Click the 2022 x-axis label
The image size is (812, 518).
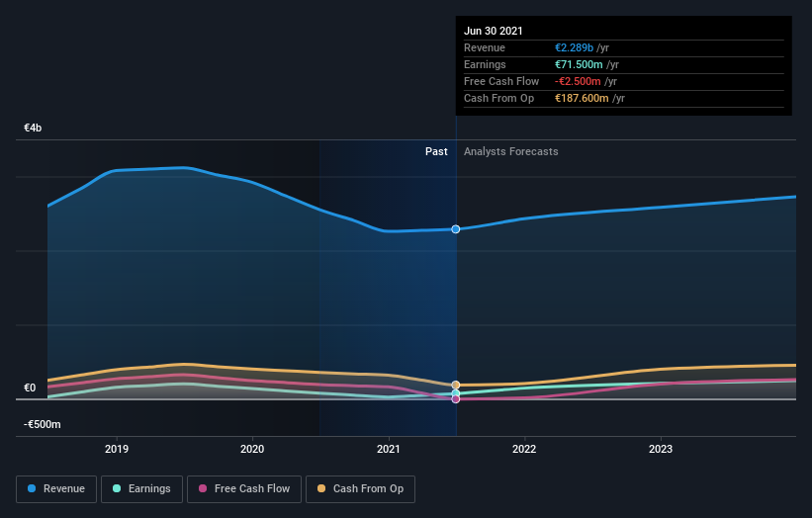coord(524,449)
